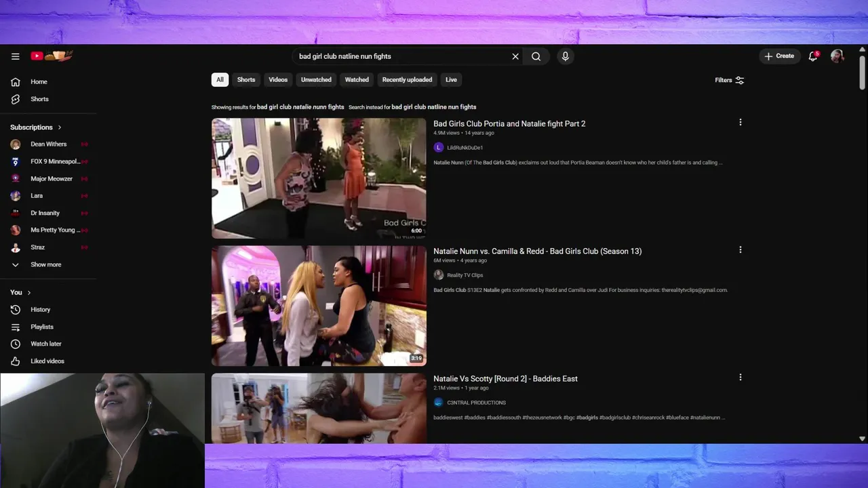Click live indicator beside Dean Withers
868x488 pixels.
pyautogui.click(x=85, y=144)
